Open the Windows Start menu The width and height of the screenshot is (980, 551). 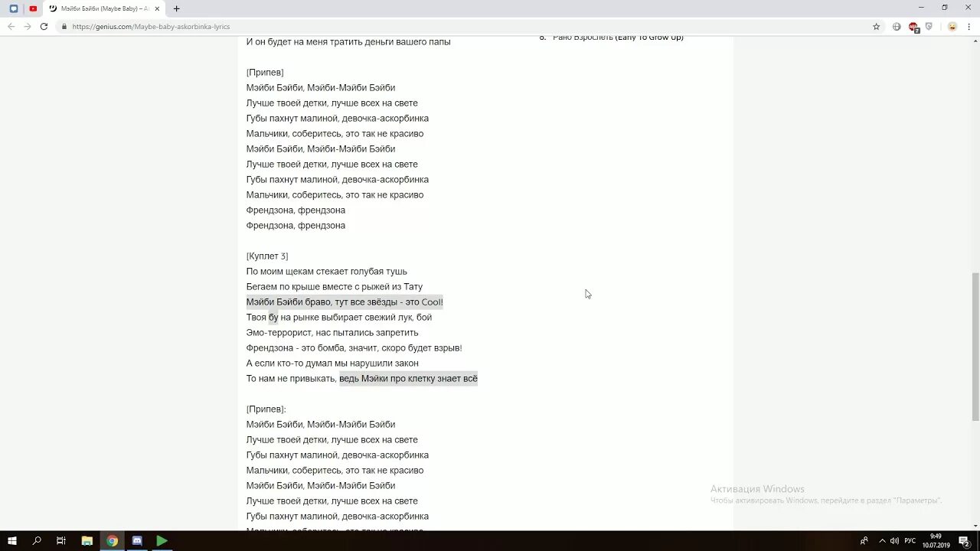(12, 540)
